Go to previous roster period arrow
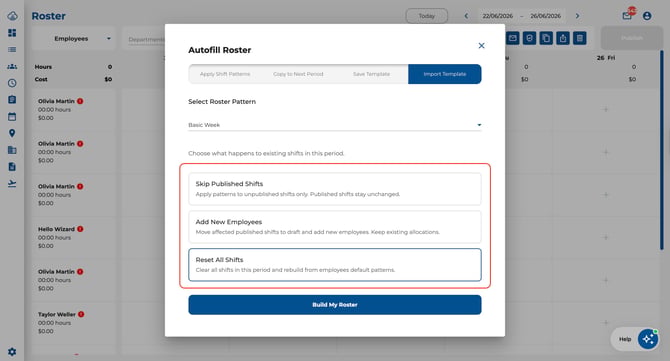Screen dimensions: 670x361 click(x=466, y=16)
